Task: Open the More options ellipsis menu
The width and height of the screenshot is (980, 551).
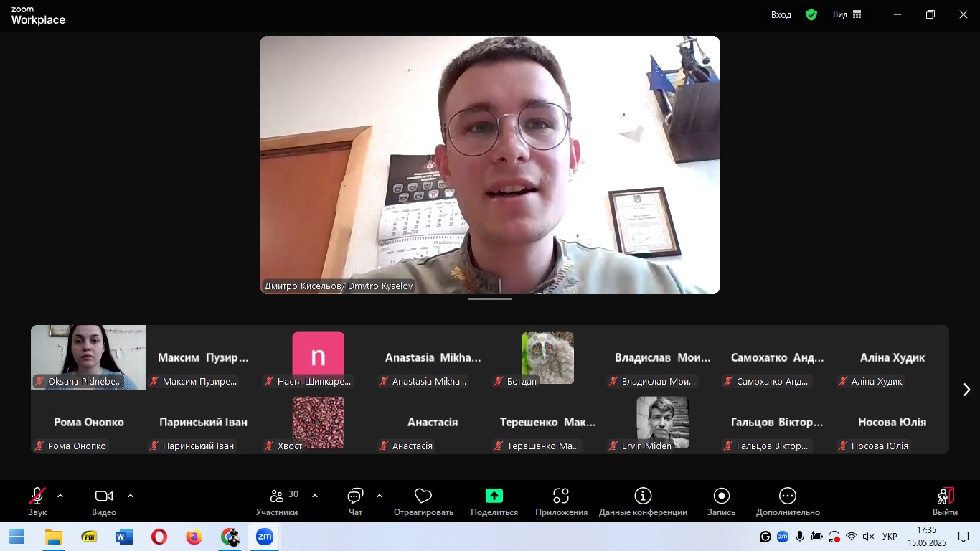Action: (787, 496)
